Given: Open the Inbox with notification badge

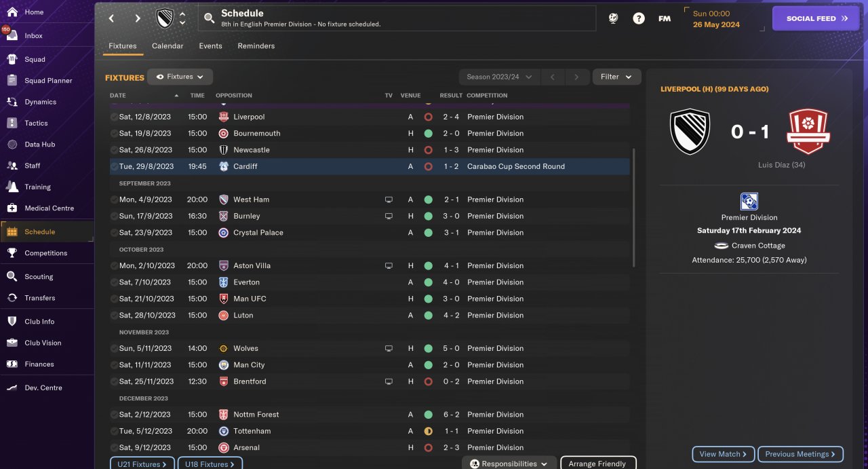Looking at the screenshot, I should click(12, 36).
